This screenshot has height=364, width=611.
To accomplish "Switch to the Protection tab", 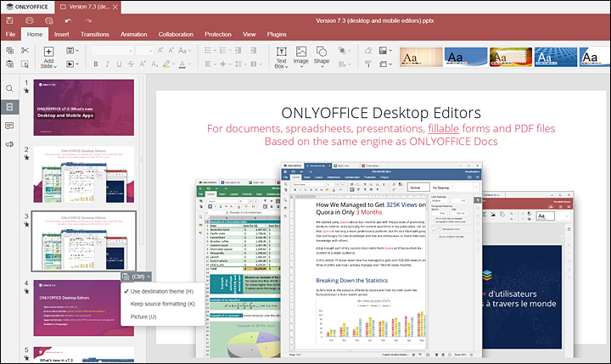I will tap(218, 34).
